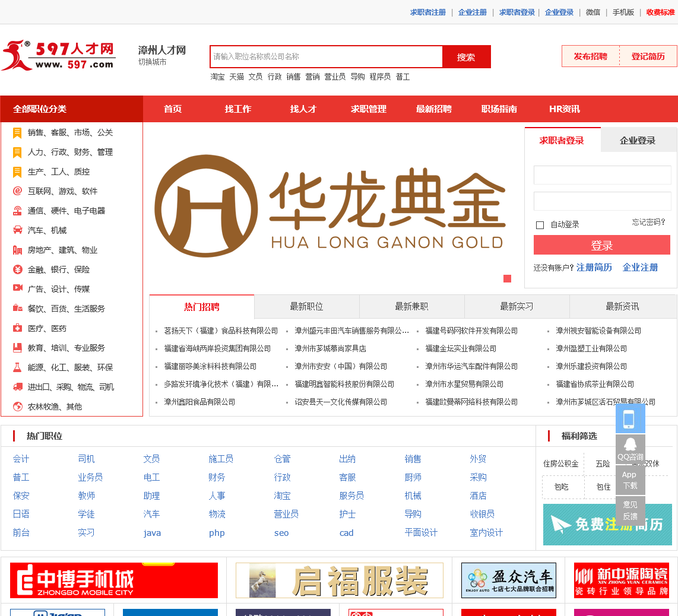This screenshot has width=678, height=616.
Task: Click the login password input field
Action: (603, 201)
